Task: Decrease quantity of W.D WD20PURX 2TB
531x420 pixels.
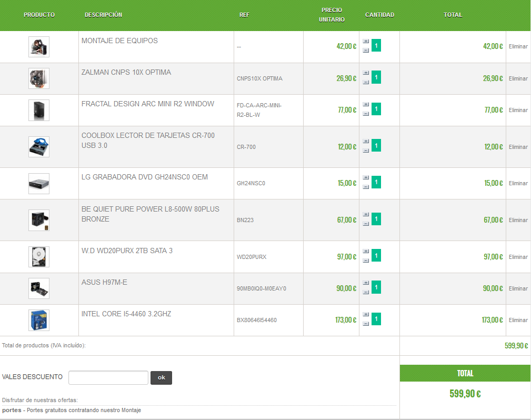Action: [x=366, y=261]
